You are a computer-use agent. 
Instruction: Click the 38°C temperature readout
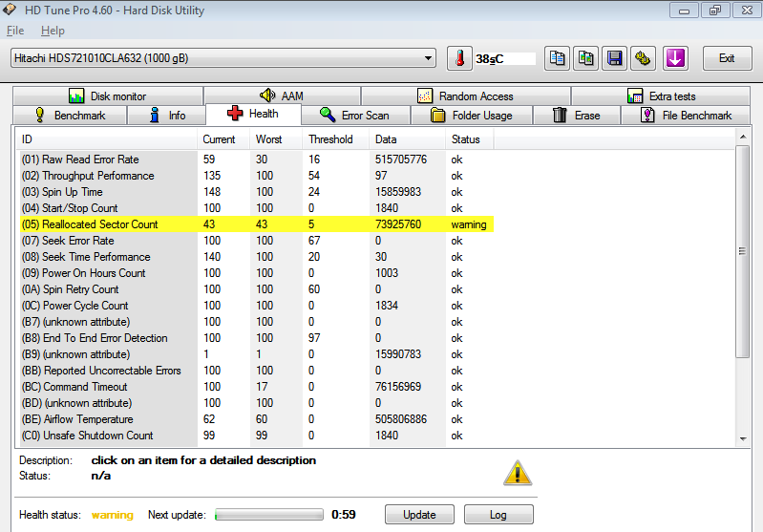[x=490, y=59]
